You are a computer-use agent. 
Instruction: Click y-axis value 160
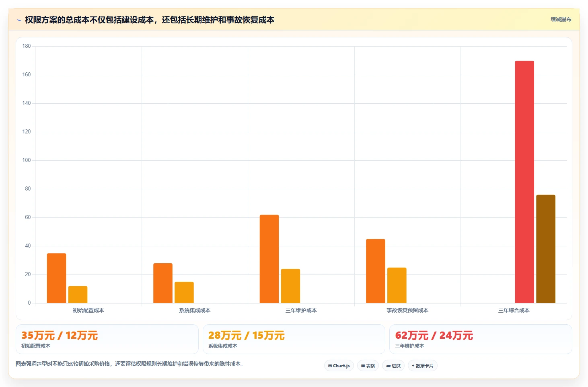point(27,75)
